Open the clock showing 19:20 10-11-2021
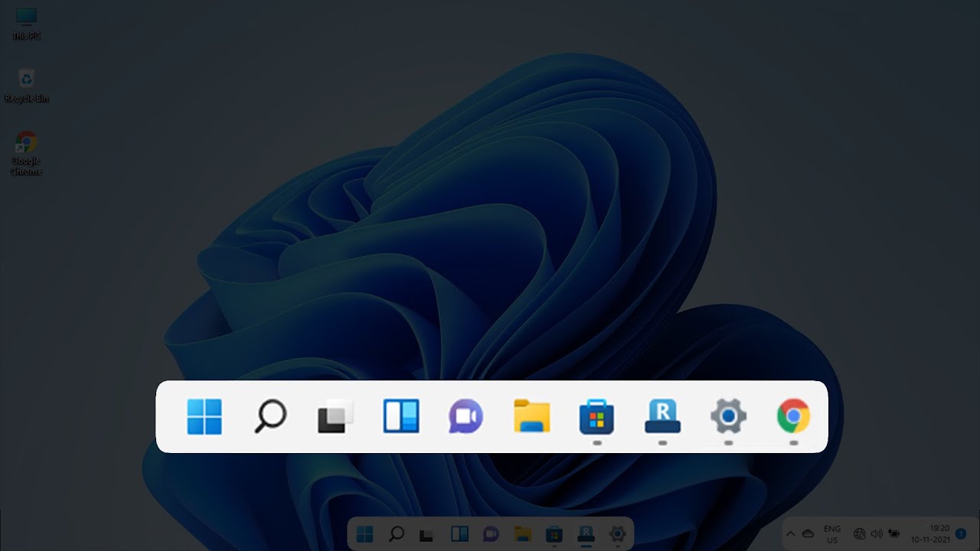The image size is (980, 551). pyautogui.click(x=932, y=534)
